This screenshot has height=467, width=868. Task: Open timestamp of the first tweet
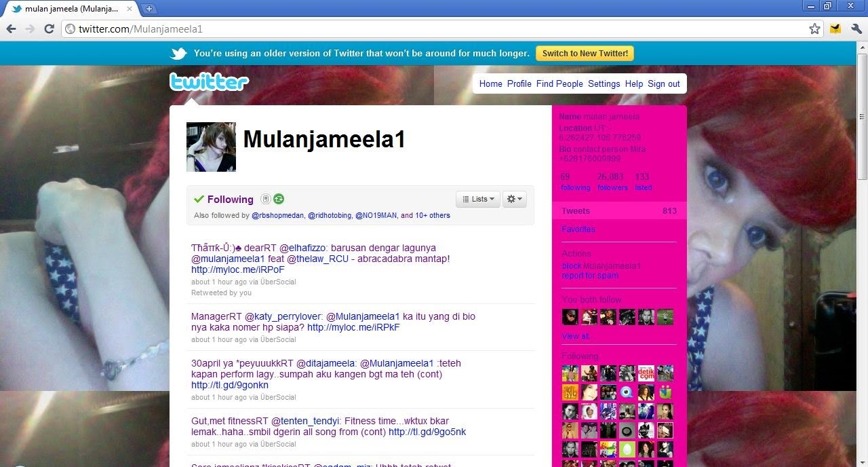219,282
